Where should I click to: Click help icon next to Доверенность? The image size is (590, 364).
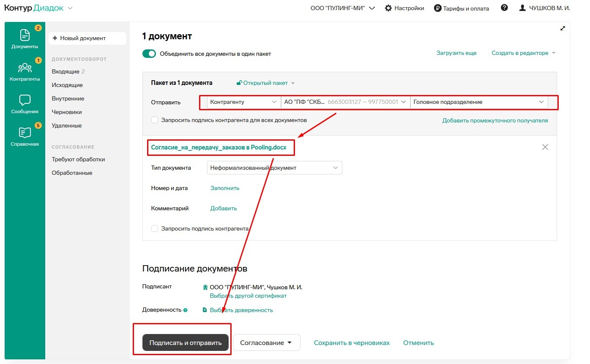click(185, 310)
